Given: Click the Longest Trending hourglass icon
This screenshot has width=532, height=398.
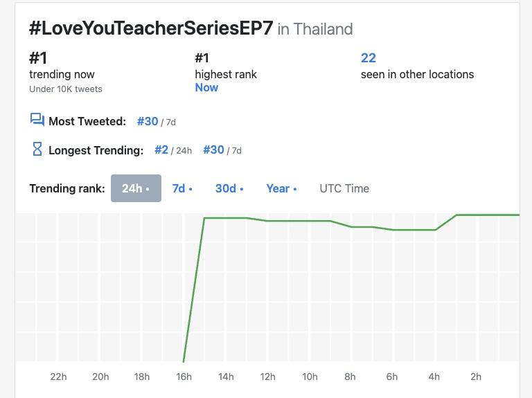Looking at the screenshot, I should pyautogui.click(x=37, y=149).
